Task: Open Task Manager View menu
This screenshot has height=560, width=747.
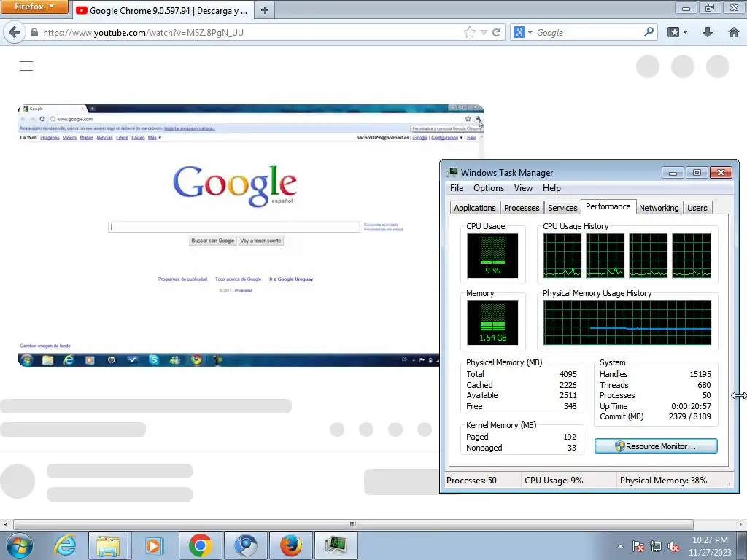Action: coord(523,188)
